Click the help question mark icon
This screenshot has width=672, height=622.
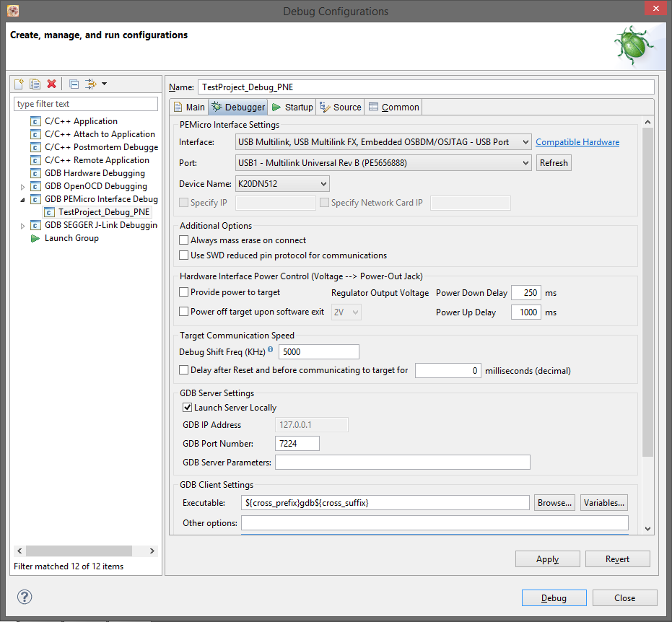24,597
